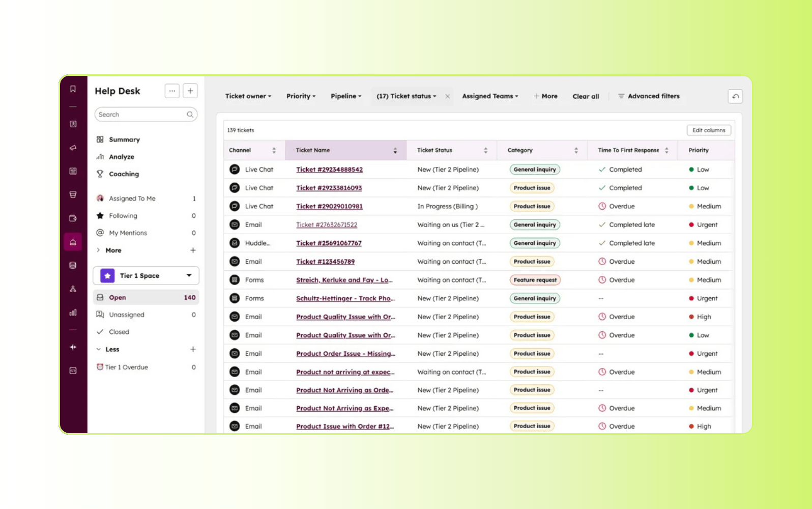The width and height of the screenshot is (812, 509).
Task: Sort by the Channel column arrows
Action: tap(274, 150)
